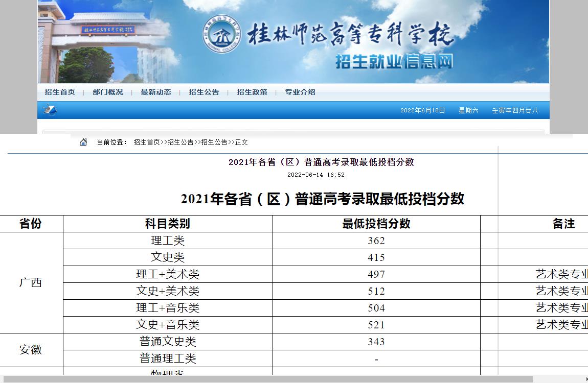Open the 部门概况 menu item
Image resolution: width=588 pixels, height=383 pixels.
(107, 92)
